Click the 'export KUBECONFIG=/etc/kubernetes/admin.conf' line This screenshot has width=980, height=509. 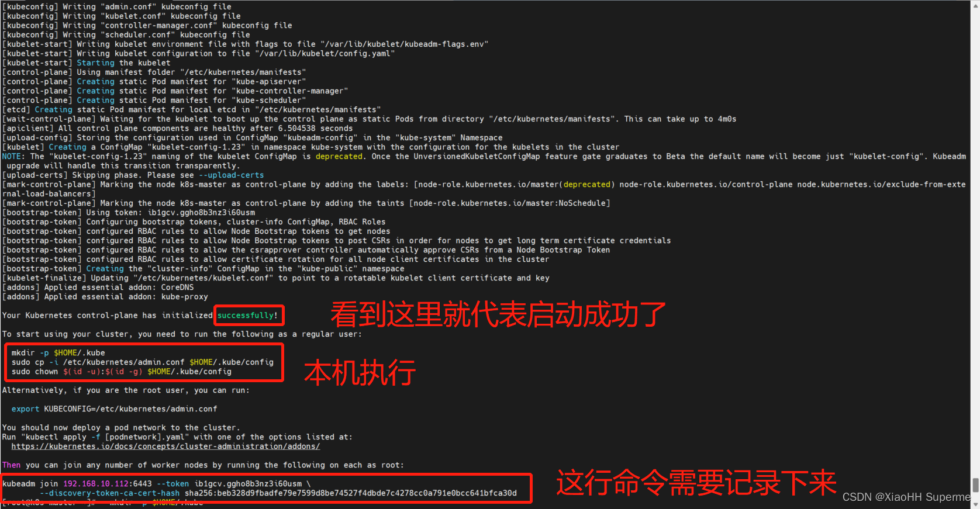coord(115,409)
